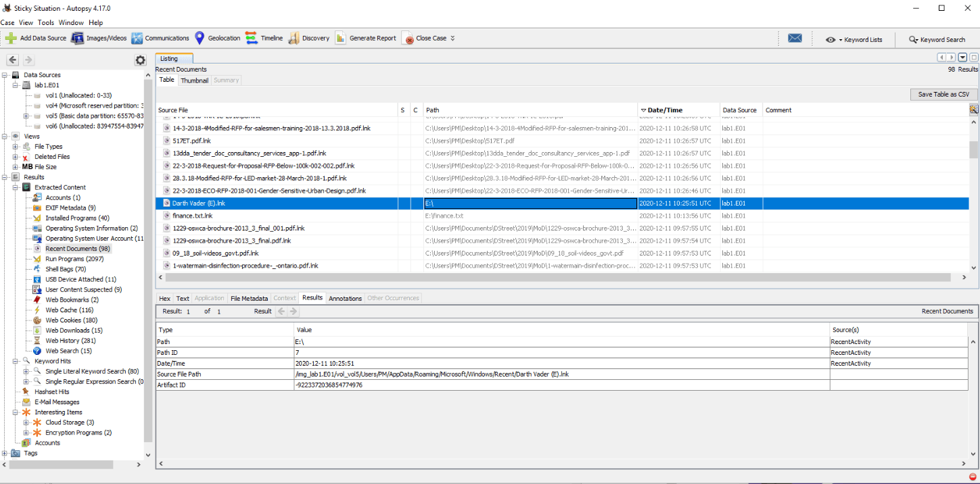This screenshot has width=980, height=484.
Task: Select Web Search (15) node
Action: pyautogui.click(x=68, y=351)
